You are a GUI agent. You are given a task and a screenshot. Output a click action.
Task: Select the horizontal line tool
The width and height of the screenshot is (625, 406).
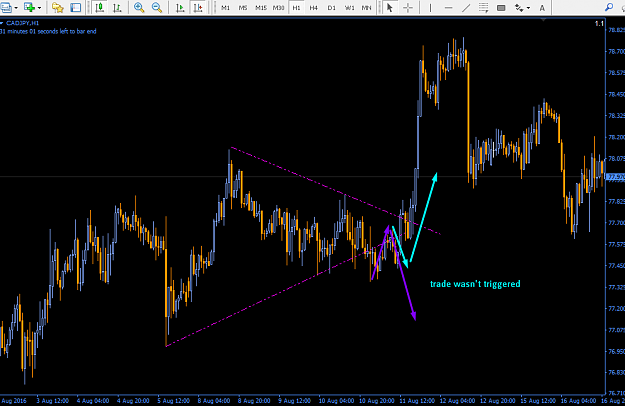pyautogui.click(x=448, y=8)
